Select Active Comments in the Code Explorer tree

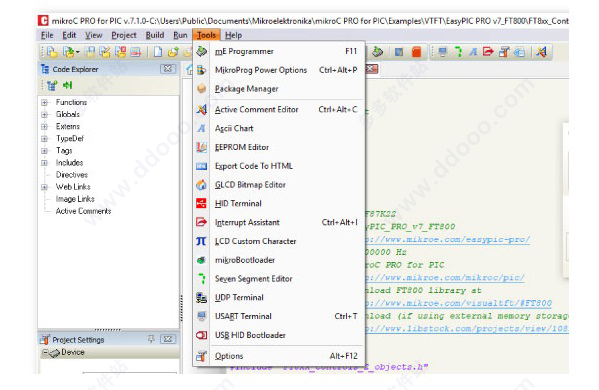click(x=83, y=211)
